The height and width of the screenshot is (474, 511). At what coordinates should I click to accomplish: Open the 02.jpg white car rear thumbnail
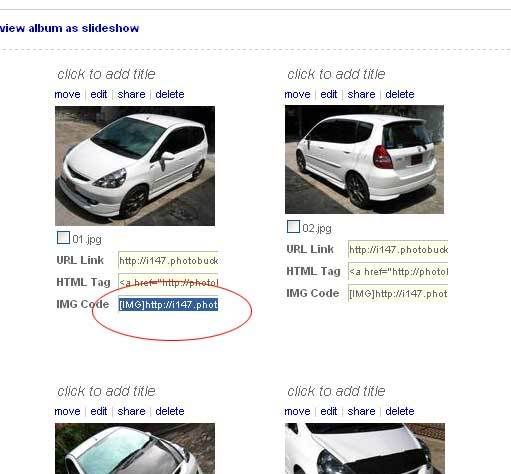pos(364,159)
